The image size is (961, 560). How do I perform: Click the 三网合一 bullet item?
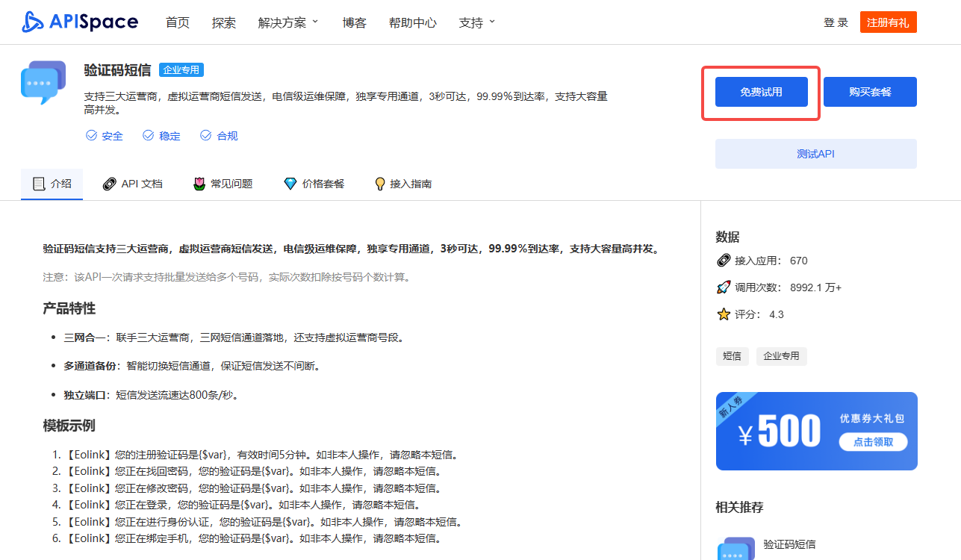[234, 337]
